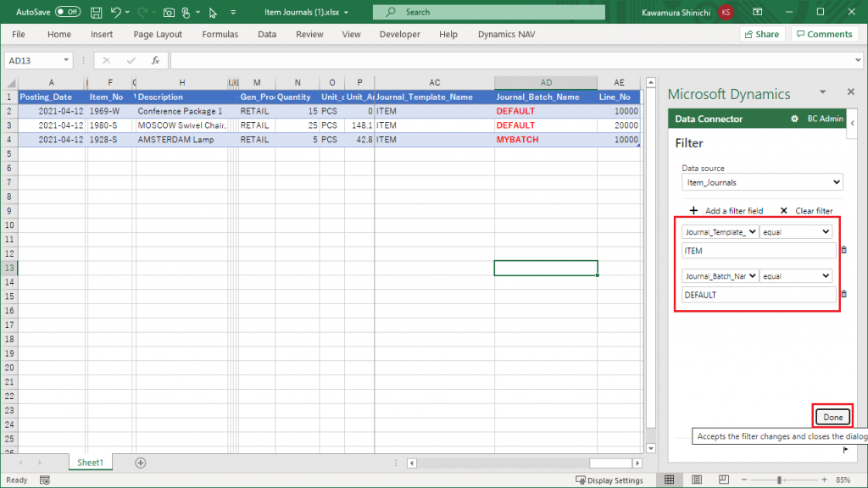Close the Microsoft Dynamics task pane
Screen dimensions: 868x488
[851, 91]
